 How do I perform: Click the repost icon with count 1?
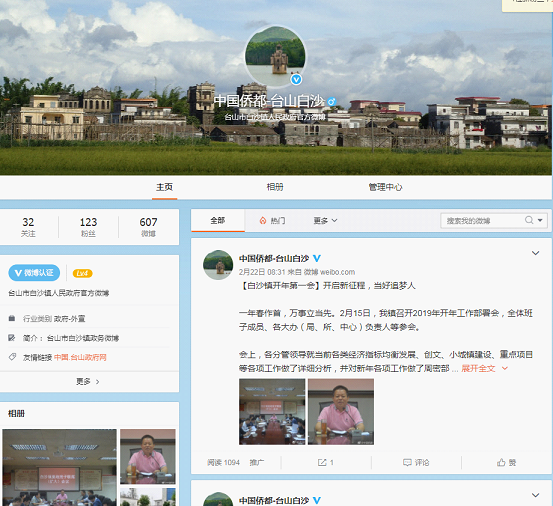pos(326,463)
